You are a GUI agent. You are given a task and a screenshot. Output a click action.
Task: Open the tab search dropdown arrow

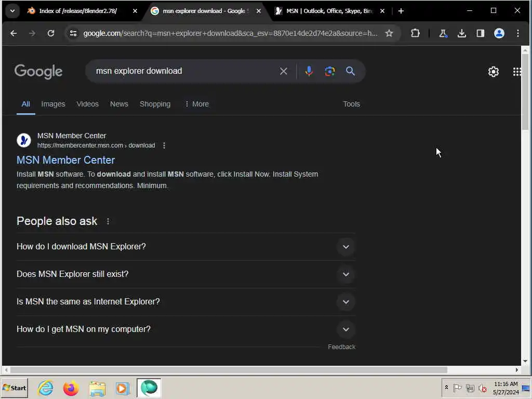[12, 11]
